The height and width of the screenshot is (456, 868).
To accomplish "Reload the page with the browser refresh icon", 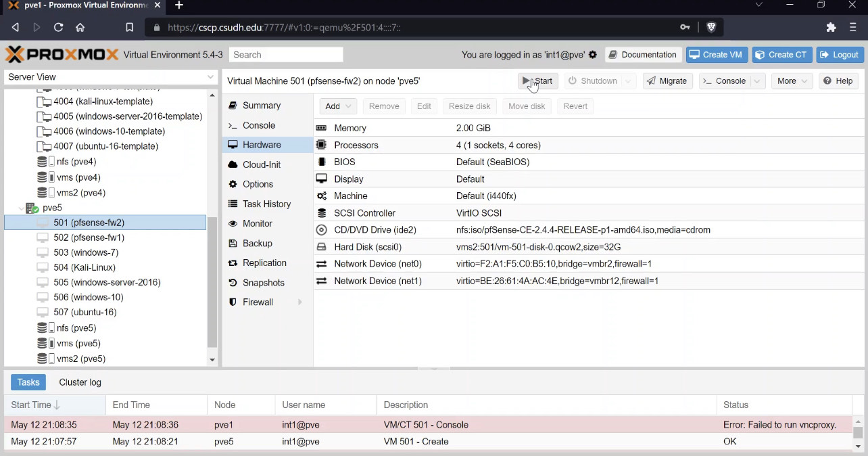I will coord(58,28).
